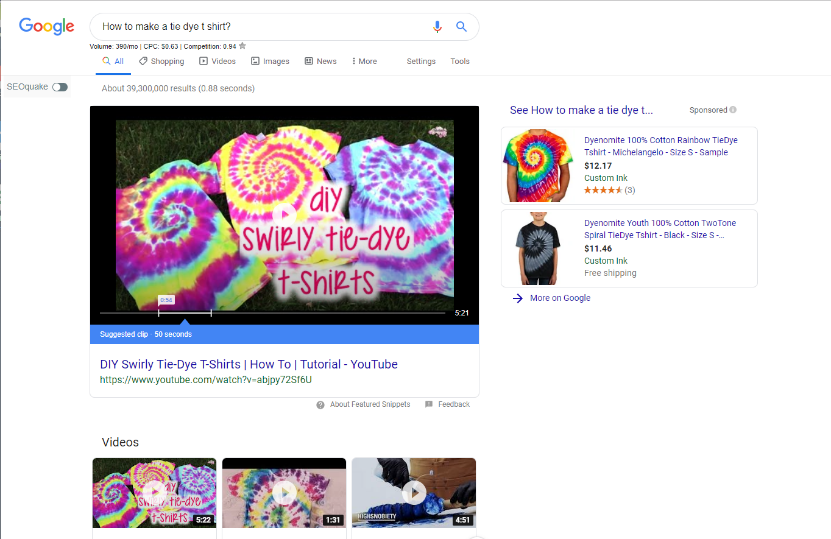Star the keyword next to Competition value
Screen dimensions: 831x539
click(243, 46)
